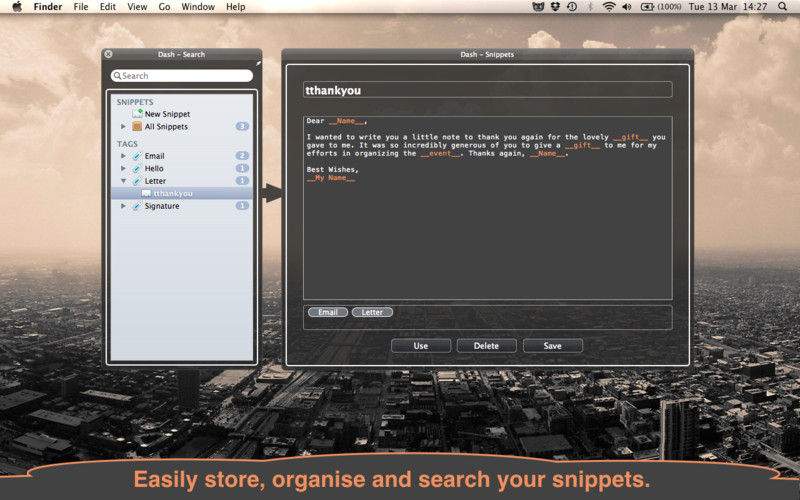
Task: Open the Window menu
Action: pos(198,7)
